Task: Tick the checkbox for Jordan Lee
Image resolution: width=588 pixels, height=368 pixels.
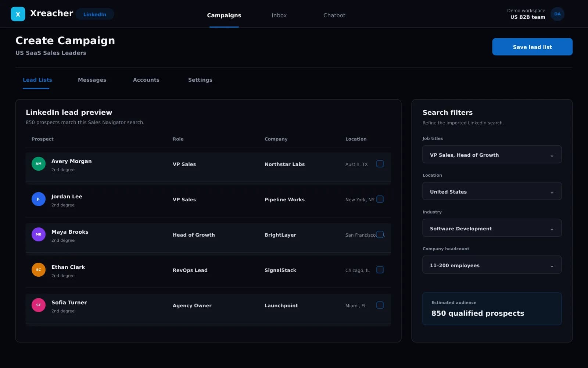Action: click(x=380, y=199)
